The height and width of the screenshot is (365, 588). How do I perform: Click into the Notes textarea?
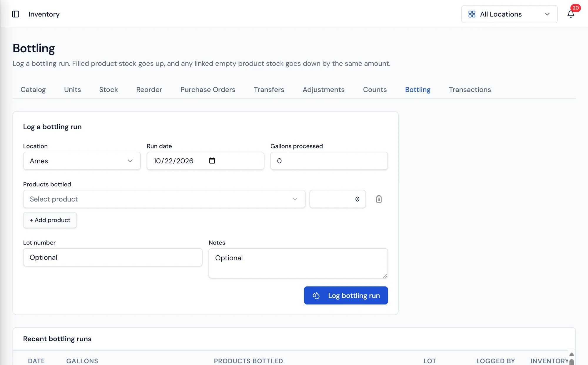298,263
